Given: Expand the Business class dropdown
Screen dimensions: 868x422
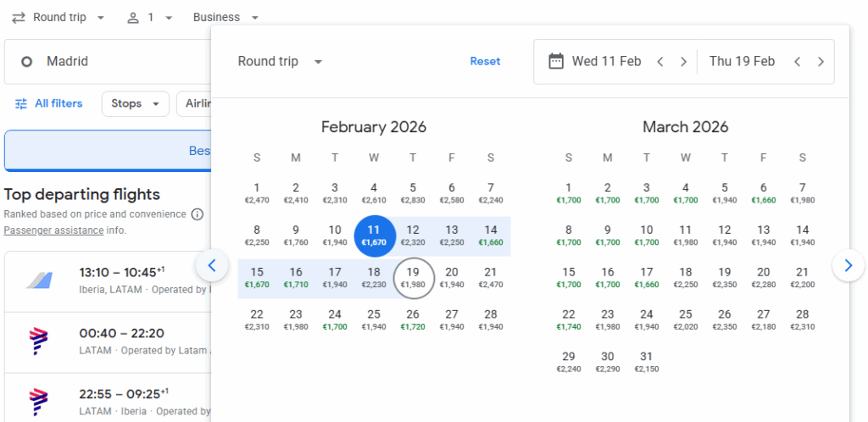Looking at the screenshot, I should (225, 17).
